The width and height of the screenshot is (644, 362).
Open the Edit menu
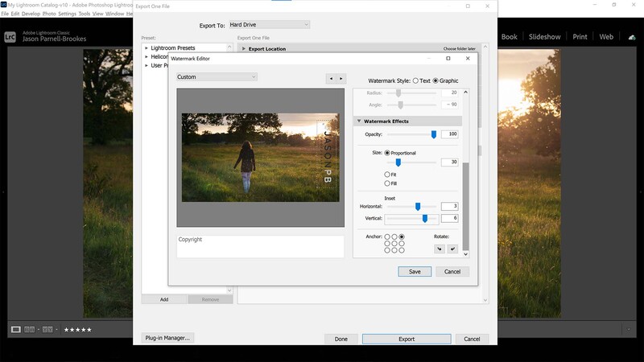[x=14, y=14]
